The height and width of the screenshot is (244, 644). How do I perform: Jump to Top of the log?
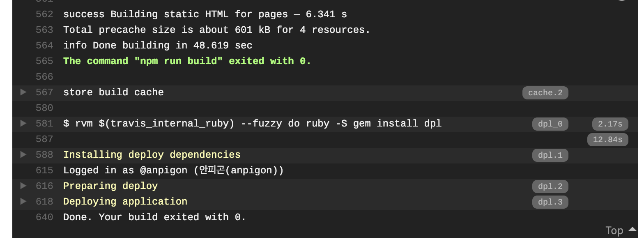(x=614, y=230)
